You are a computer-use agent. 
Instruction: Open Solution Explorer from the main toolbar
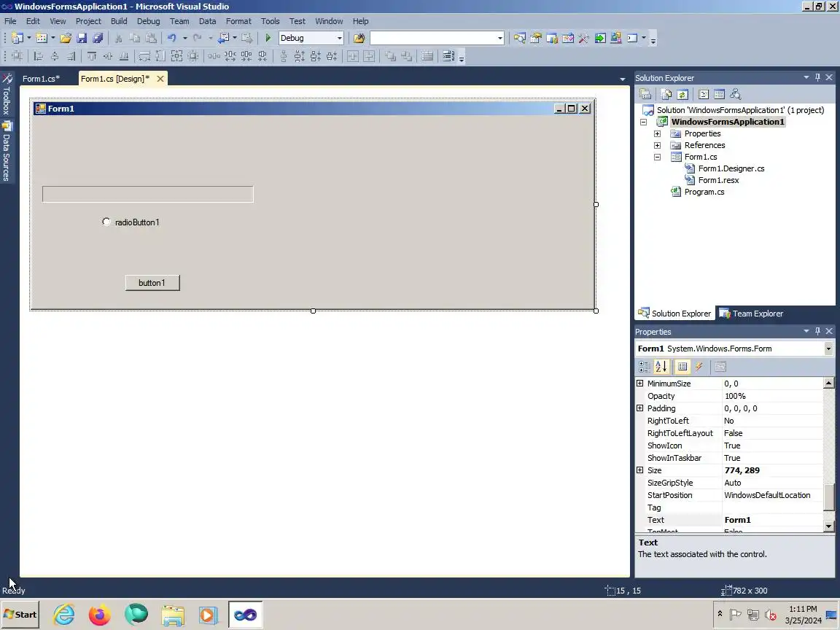coord(520,38)
